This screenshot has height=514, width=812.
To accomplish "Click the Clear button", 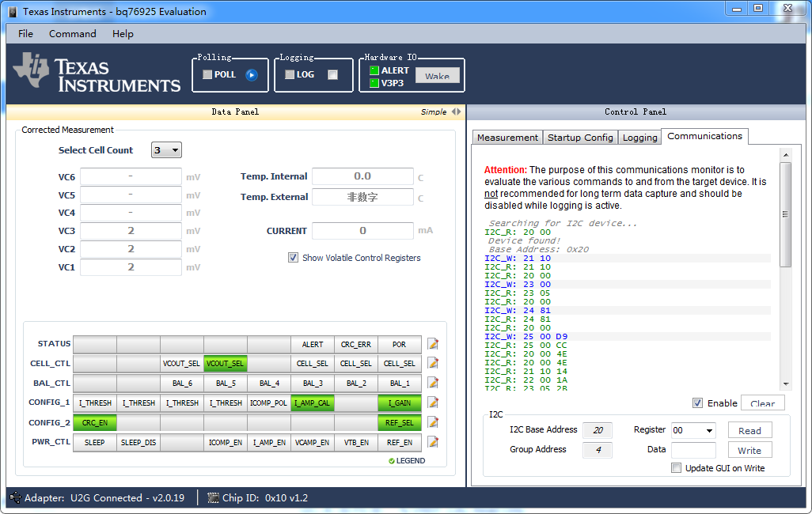I will click(762, 403).
